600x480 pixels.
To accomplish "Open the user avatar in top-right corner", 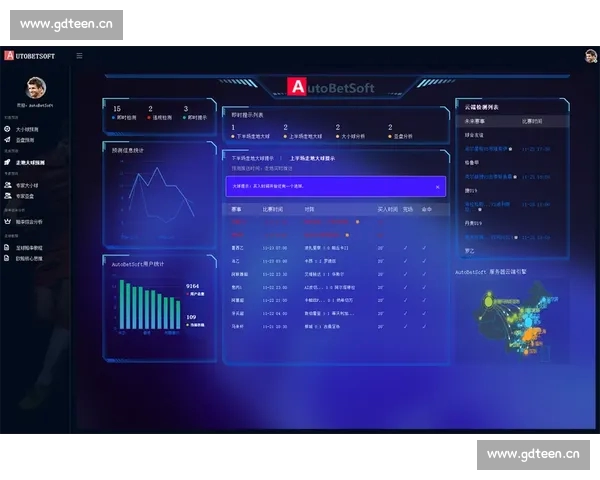I will (x=591, y=56).
